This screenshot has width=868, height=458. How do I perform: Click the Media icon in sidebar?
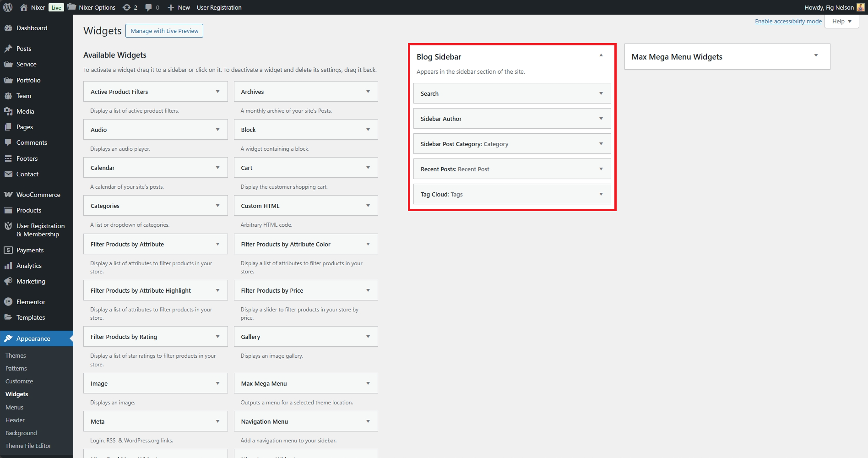[8, 111]
